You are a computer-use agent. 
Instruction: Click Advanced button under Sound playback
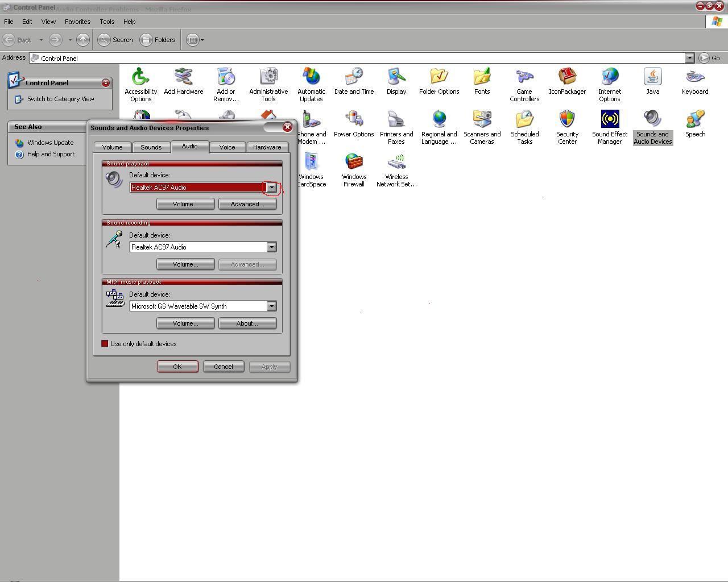(x=247, y=204)
